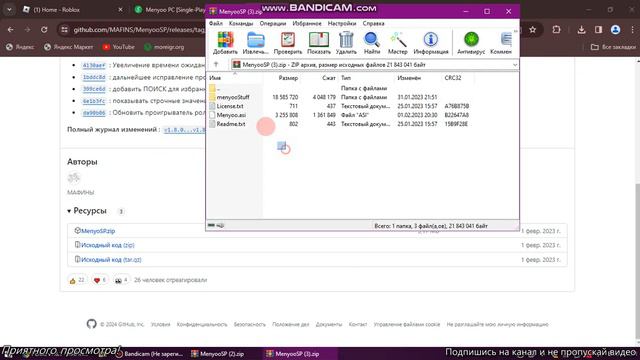Sort by the Размер column header
Viewport: 640px width, 360px height.
coord(288,78)
